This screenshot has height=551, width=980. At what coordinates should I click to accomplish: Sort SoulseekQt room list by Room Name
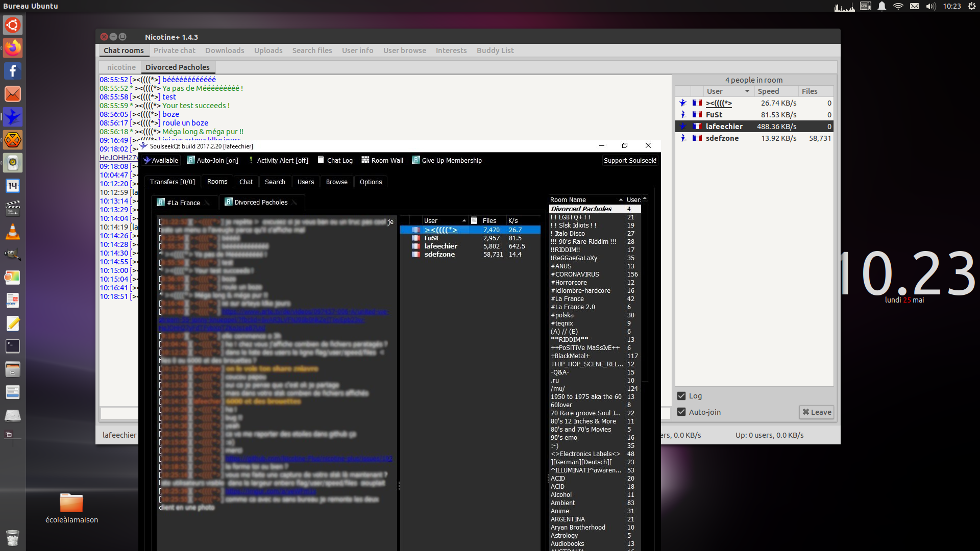586,199
